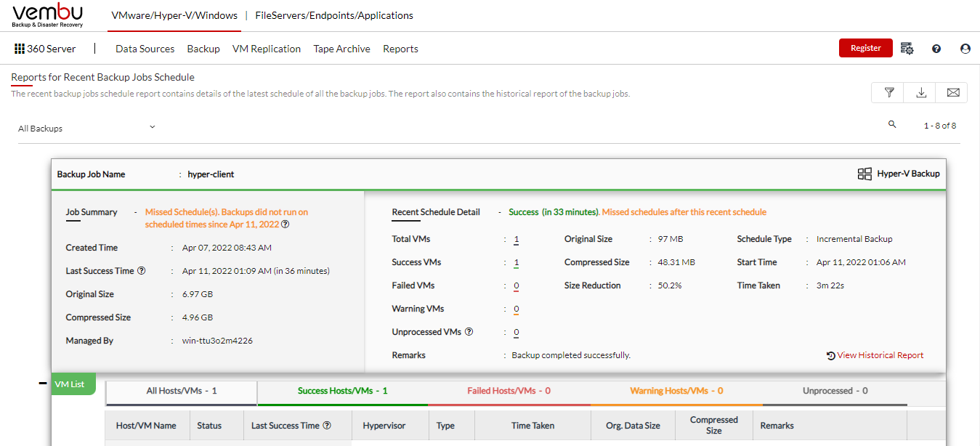Click the Host/VM Name column header
The height and width of the screenshot is (446, 980).
click(x=146, y=426)
